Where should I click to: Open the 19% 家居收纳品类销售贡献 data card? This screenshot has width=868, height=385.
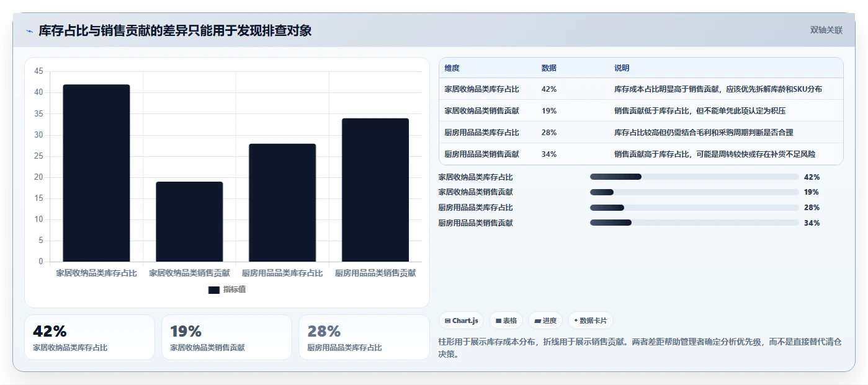(x=227, y=337)
